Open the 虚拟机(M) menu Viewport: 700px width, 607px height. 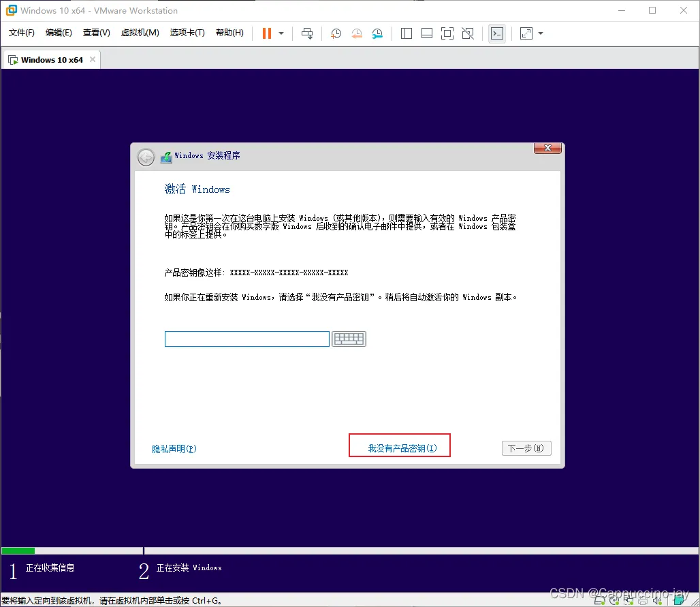tap(140, 33)
